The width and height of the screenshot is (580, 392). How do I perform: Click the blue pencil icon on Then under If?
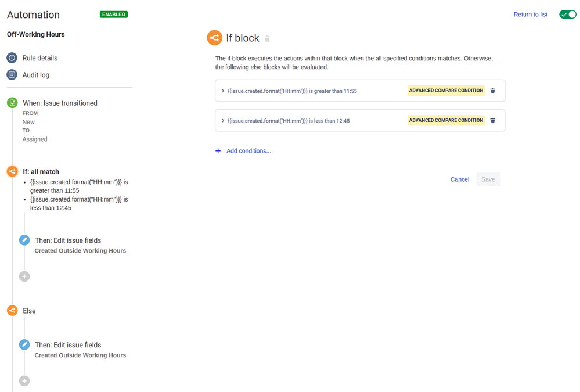(24, 239)
